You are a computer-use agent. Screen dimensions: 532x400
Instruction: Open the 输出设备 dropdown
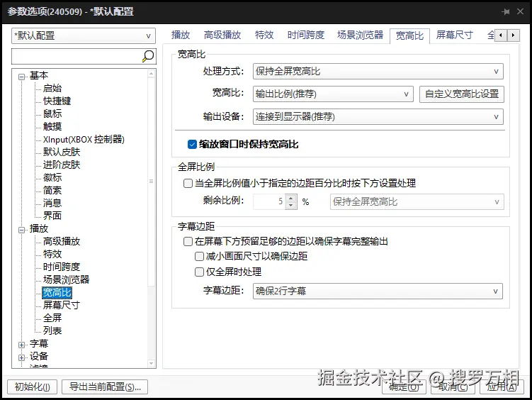click(378, 117)
